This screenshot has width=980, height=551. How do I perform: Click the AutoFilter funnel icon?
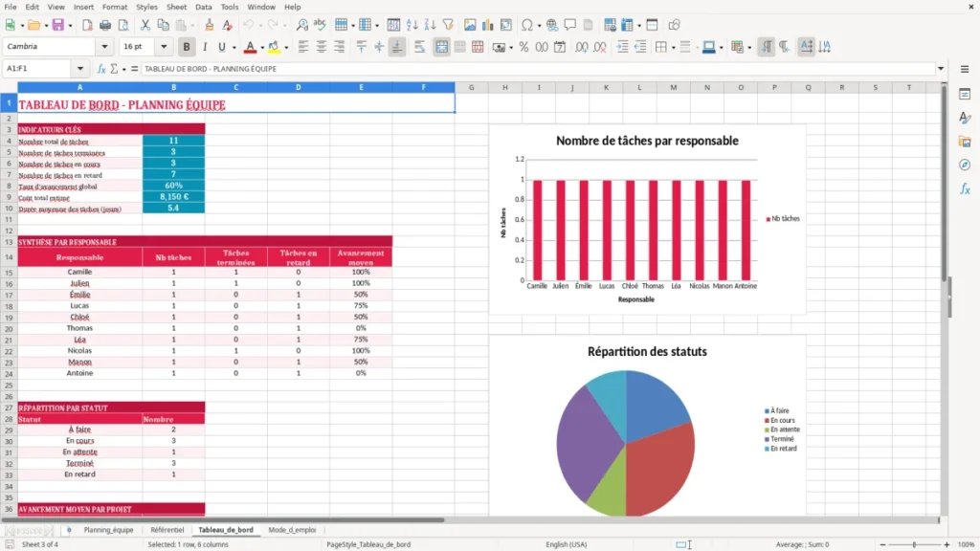pos(448,25)
